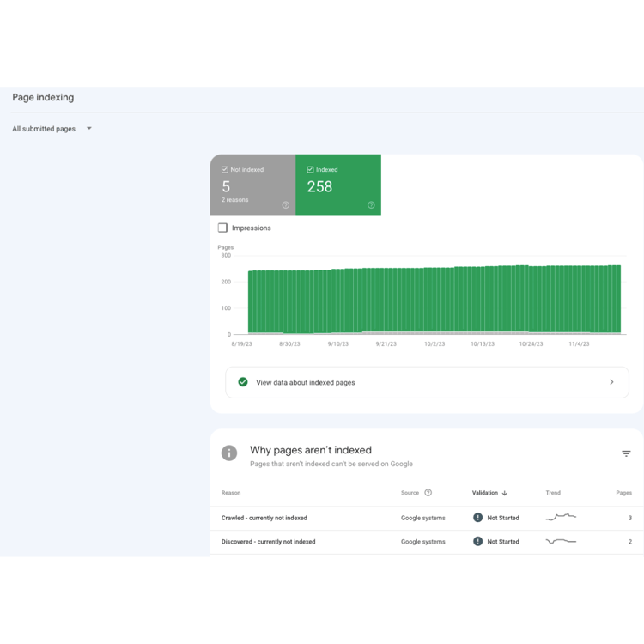Click trend sparkline in the Crawled row

click(561, 518)
